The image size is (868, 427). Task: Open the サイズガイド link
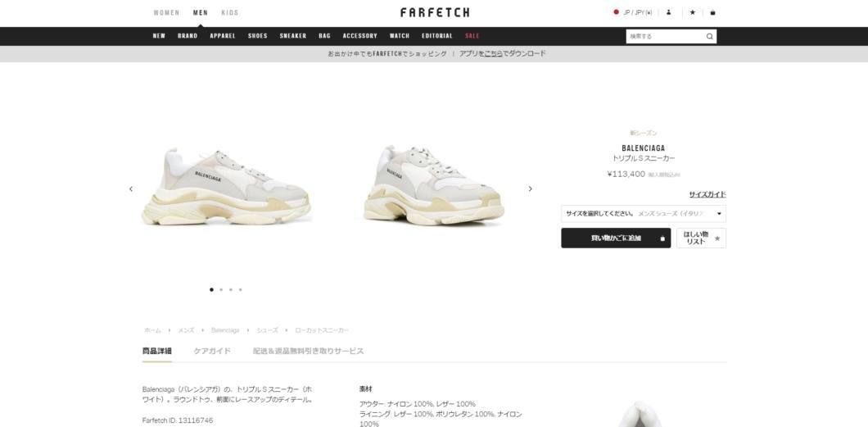(707, 194)
